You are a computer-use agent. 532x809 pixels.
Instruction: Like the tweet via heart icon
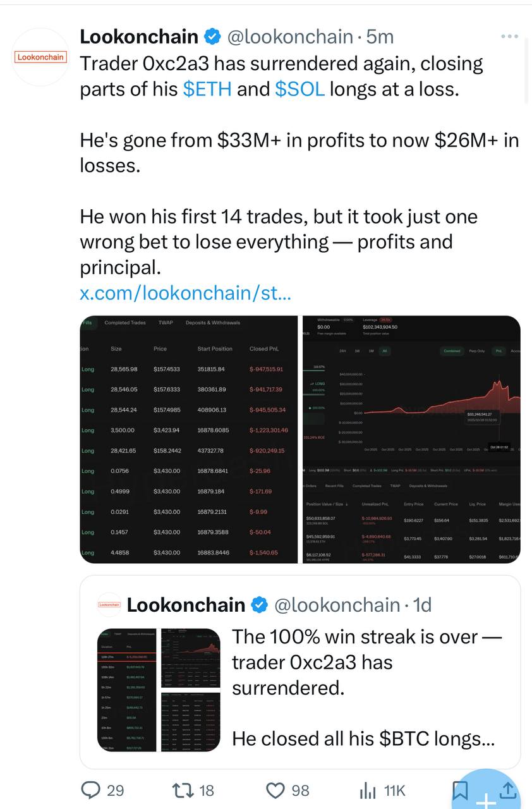[x=275, y=789]
